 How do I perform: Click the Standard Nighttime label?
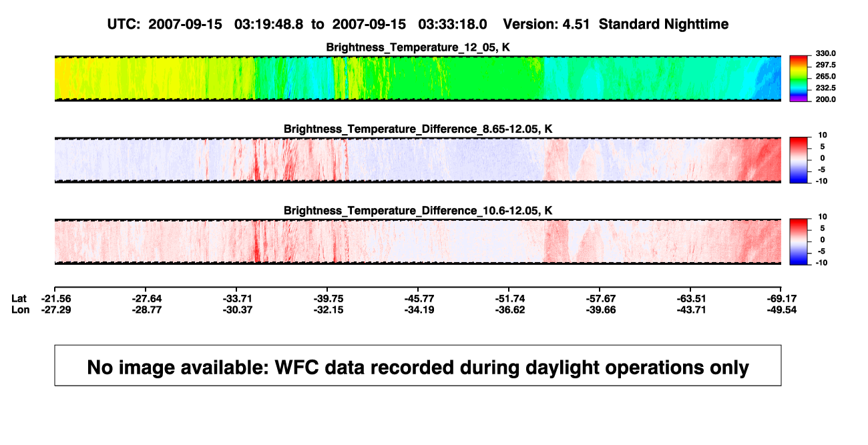(x=664, y=24)
